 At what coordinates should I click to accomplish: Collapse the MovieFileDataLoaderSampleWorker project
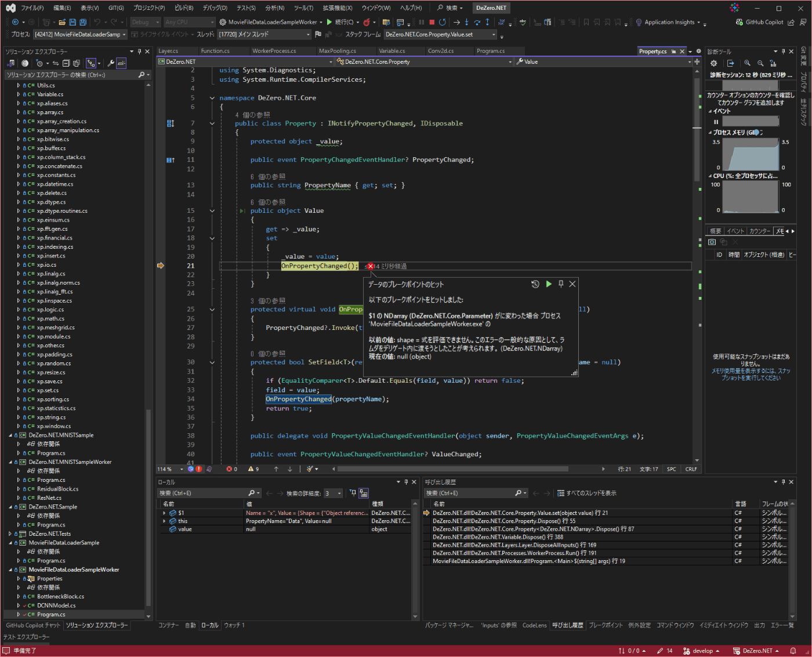(10, 570)
